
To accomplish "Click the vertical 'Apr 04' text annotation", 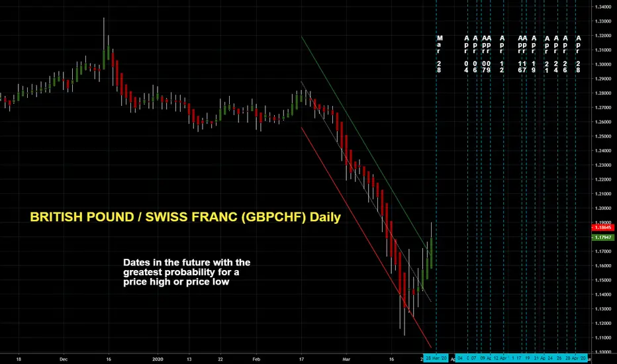I will pos(466,54).
